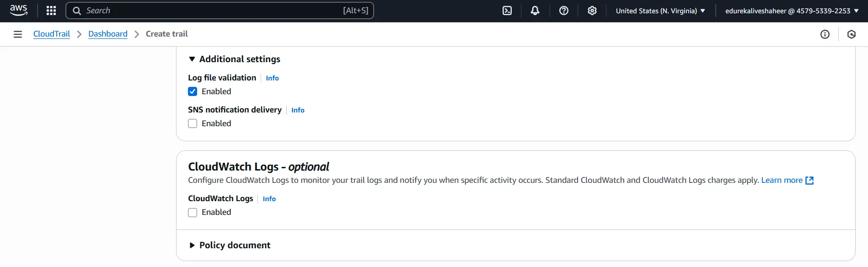Uncheck Log file validation Enabled checkbox
Viewport: 868px width, 267px height.
(193, 91)
